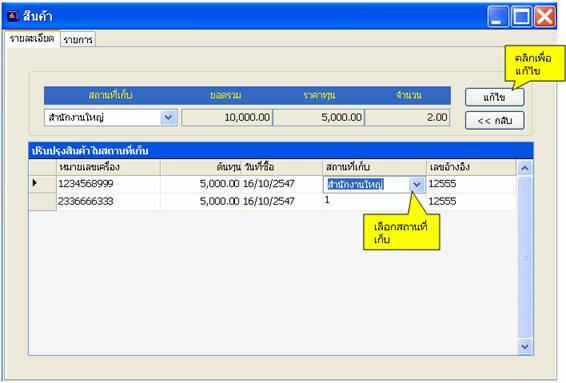Image resolution: width=566 pixels, height=383 pixels.
Task: Click the << กลับ button
Action: [x=495, y=120]
